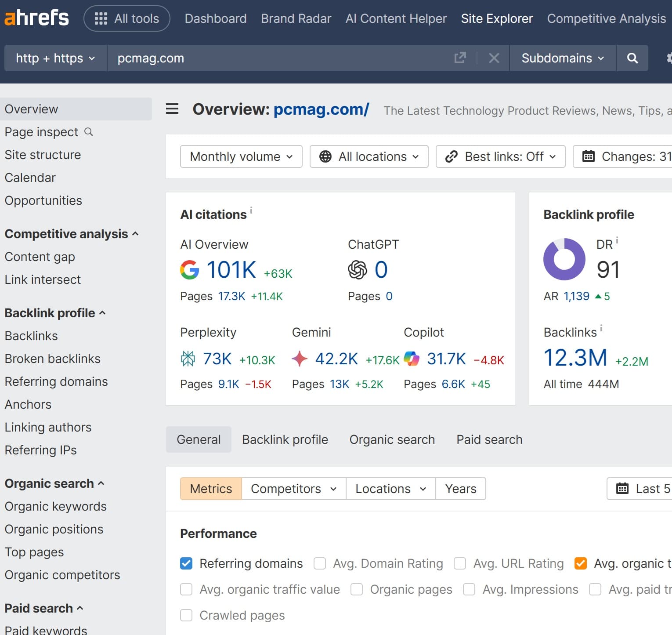Click the Backlinks info icon
The image size is (672, 635).
click(600, 327)
